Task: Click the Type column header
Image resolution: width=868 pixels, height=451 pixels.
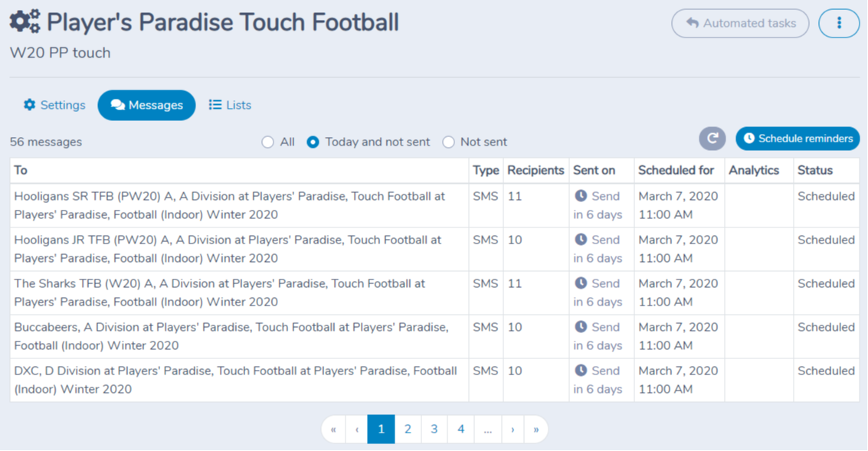Action: click(x=486, y=171)
